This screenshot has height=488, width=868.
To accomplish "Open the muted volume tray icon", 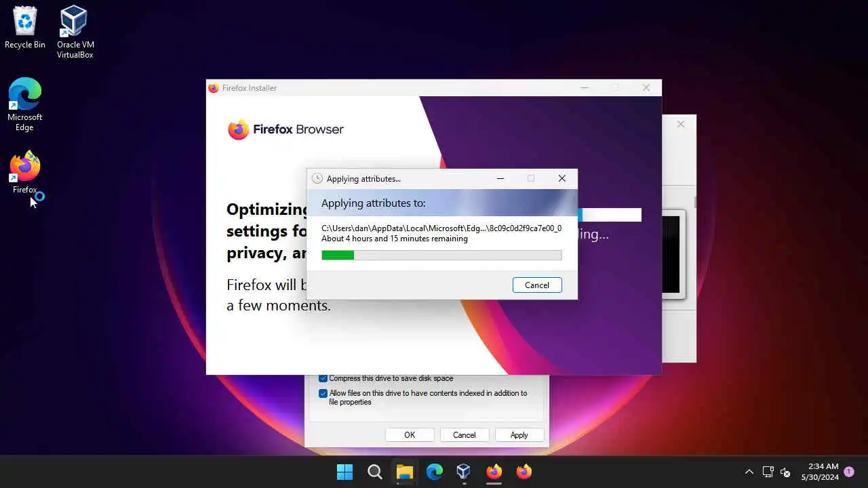I will [785, 472].
